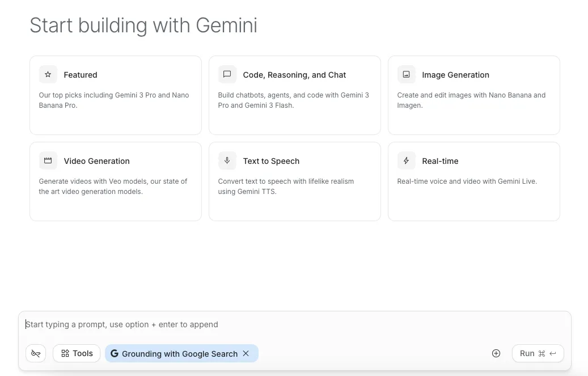Screen dimensions: 588x376
Task: Click the star icon on Featured card
Action: pos(48,74)
